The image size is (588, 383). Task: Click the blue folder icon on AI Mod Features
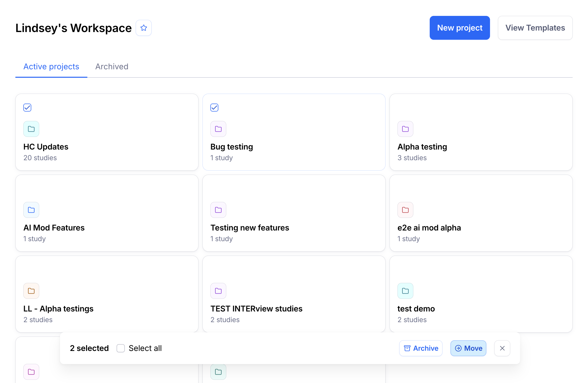click(31, 210)
